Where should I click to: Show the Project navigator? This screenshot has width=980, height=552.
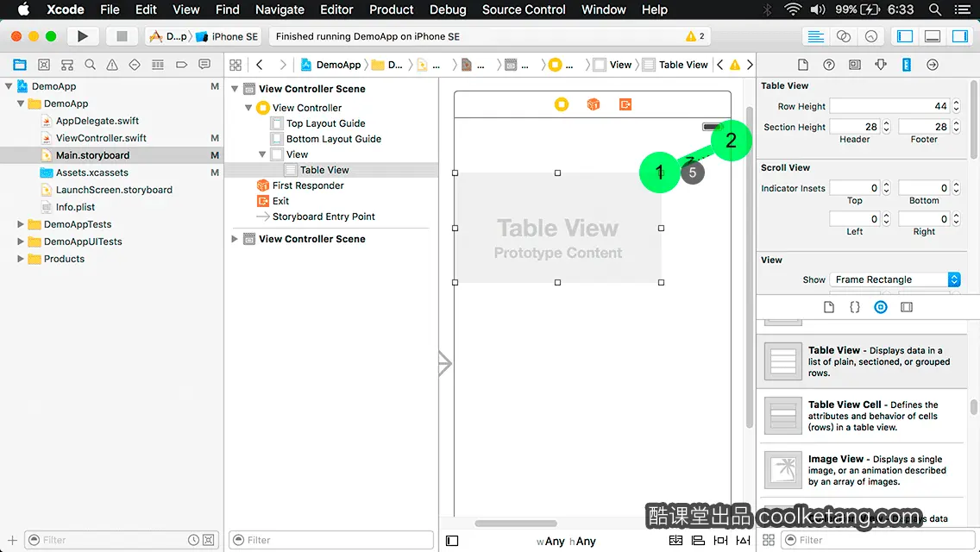coord(20,65)
